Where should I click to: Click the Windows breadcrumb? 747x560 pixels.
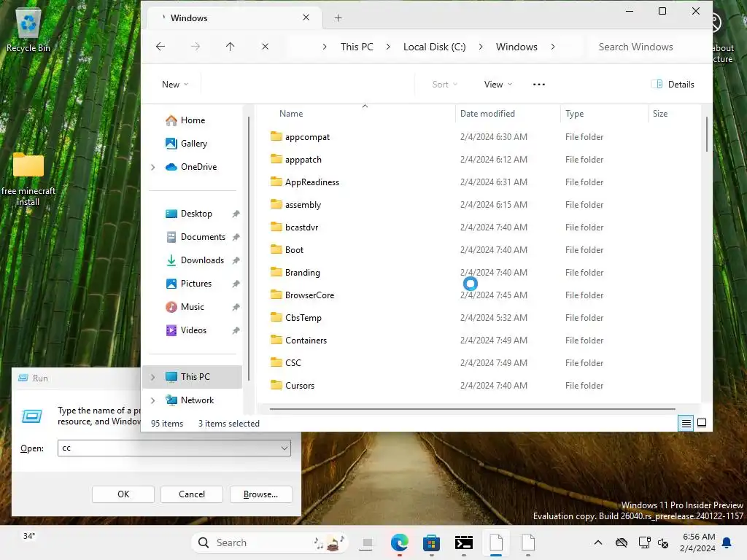(x=516, y=47)
